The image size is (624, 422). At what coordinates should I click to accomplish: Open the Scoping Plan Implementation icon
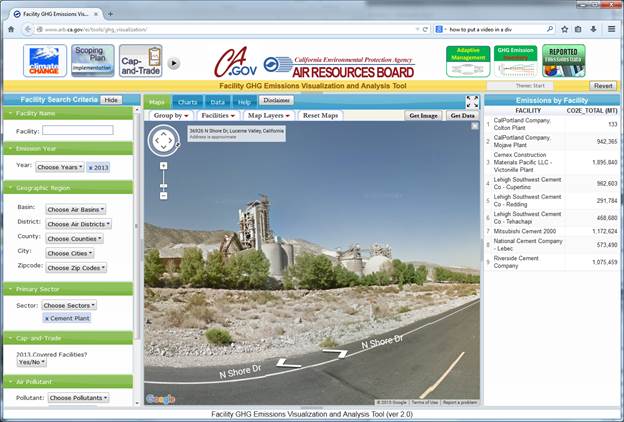coord(91,60)
